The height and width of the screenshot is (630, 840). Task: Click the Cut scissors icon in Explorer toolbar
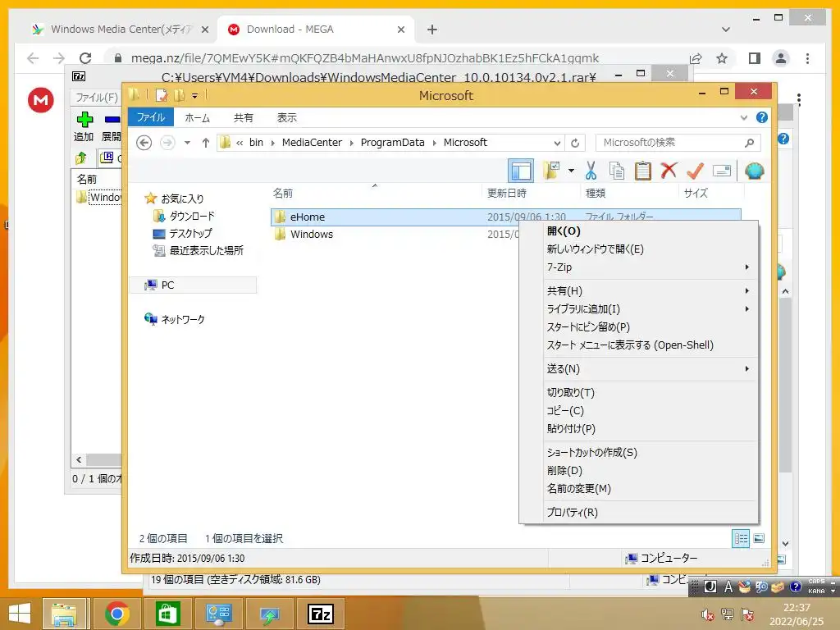(x=591, y=171)
